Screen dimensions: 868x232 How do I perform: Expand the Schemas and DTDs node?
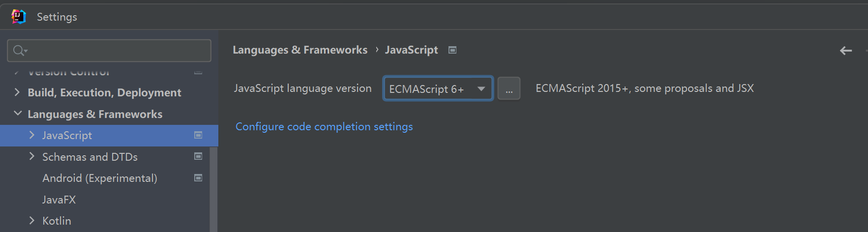(x=32, y=156)
